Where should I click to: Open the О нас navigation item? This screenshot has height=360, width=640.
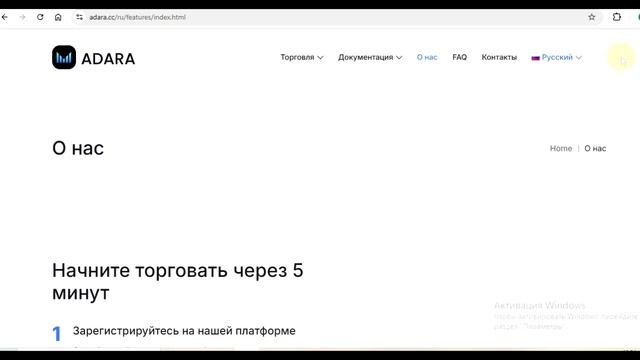tap(427, 57)
